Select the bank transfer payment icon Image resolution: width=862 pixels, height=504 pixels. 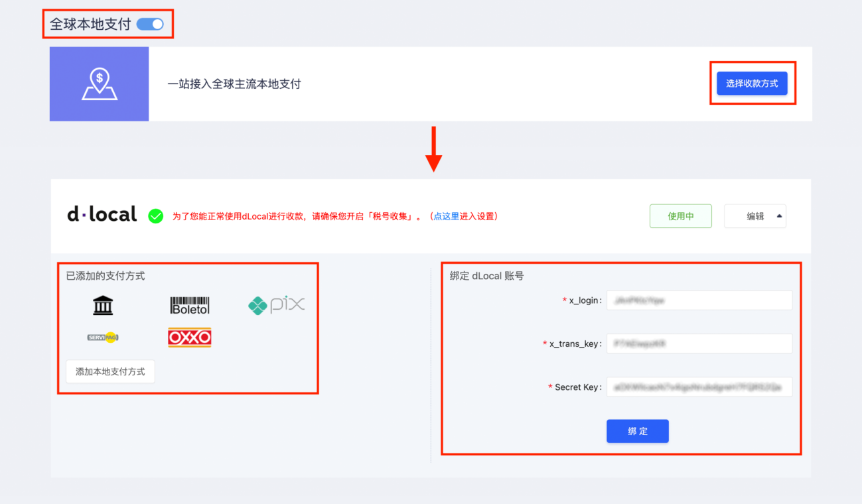[102, 304]
